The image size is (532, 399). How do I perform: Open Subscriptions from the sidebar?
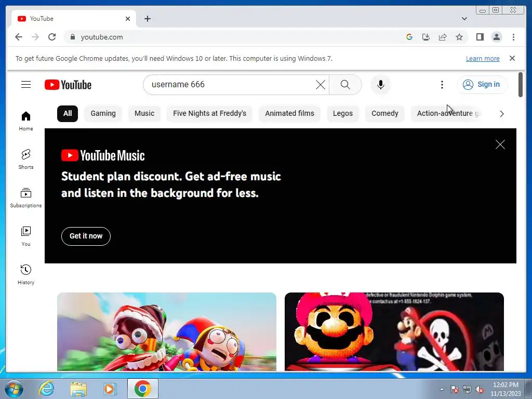tap(26, 198)
